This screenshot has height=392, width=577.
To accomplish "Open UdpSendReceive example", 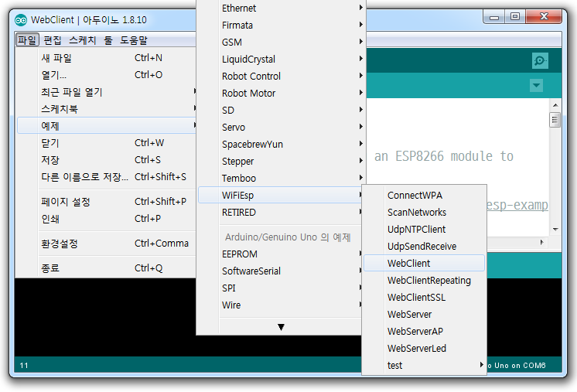I will pyautogui.click(x=425, y=246).
